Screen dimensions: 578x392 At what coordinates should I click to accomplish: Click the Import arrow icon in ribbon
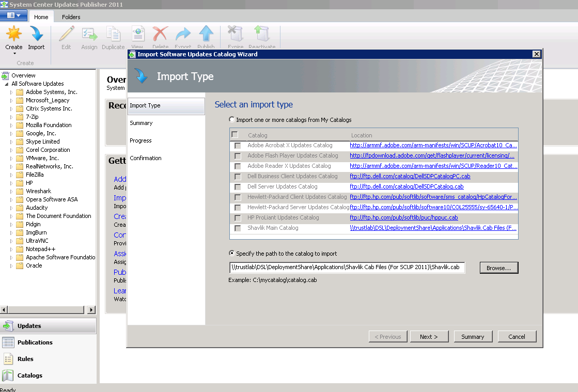(x=36, y=34)
